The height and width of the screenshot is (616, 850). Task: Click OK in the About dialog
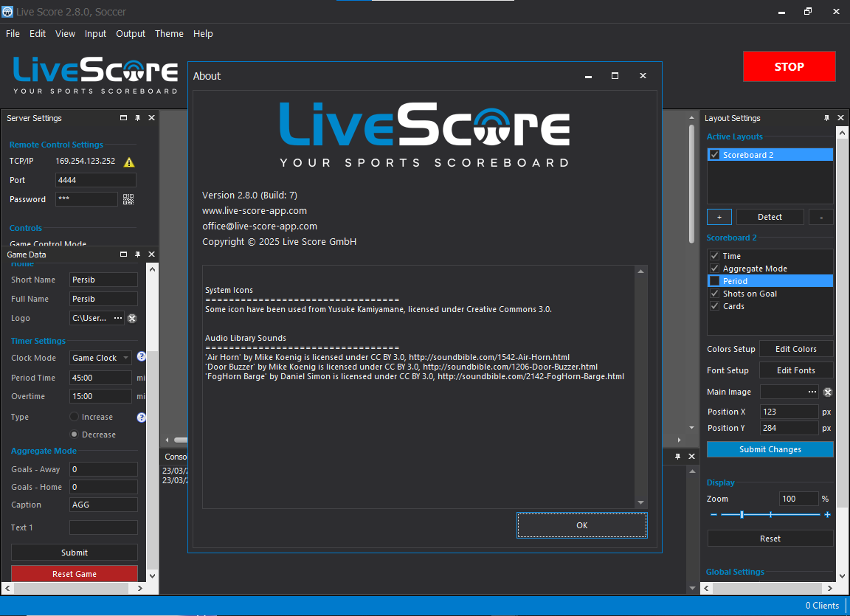[581, 525]
